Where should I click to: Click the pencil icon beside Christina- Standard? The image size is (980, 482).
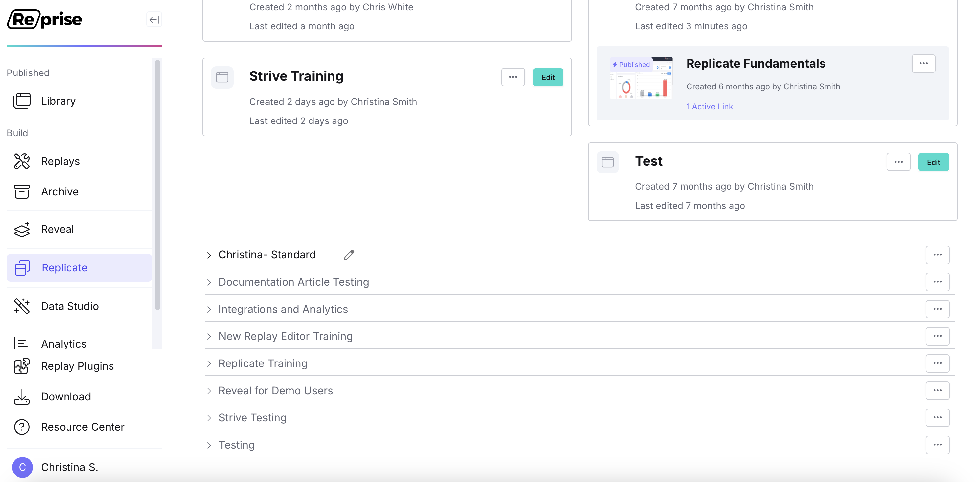click(x=349, y=255)
